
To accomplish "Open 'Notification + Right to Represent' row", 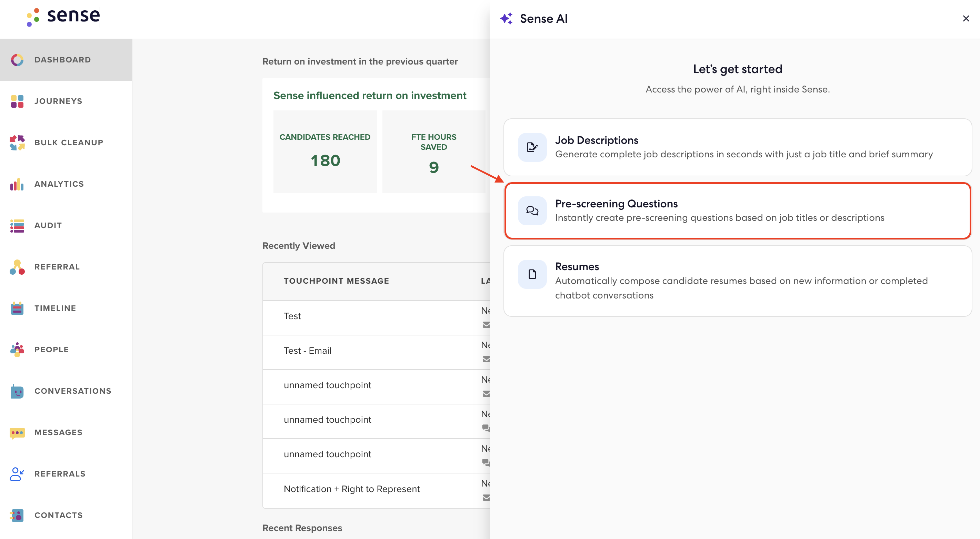I will click(376, 490).
